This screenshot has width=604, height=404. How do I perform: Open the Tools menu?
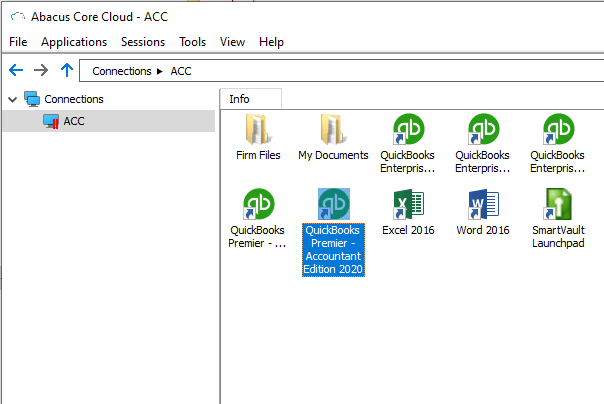point(192,42)
